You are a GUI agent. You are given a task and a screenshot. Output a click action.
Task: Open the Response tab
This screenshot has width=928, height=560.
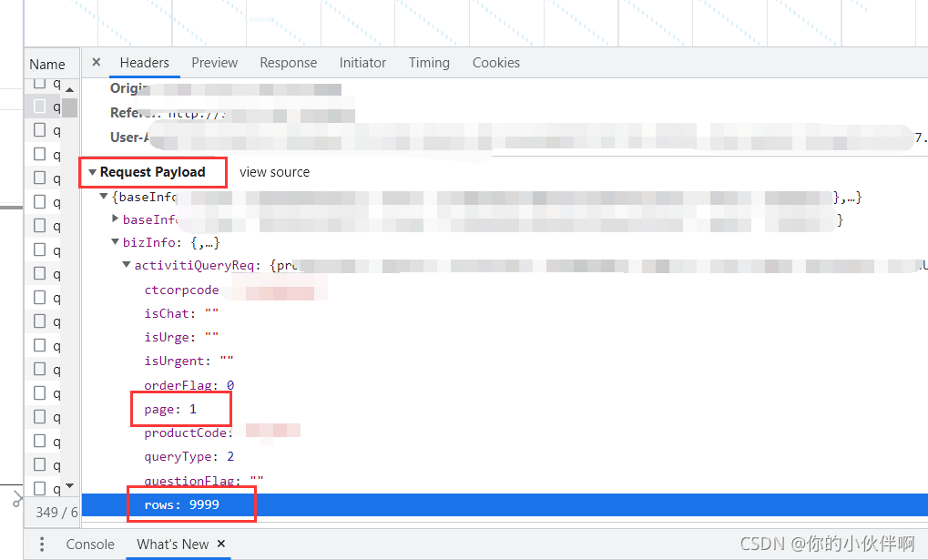point(288,63)
